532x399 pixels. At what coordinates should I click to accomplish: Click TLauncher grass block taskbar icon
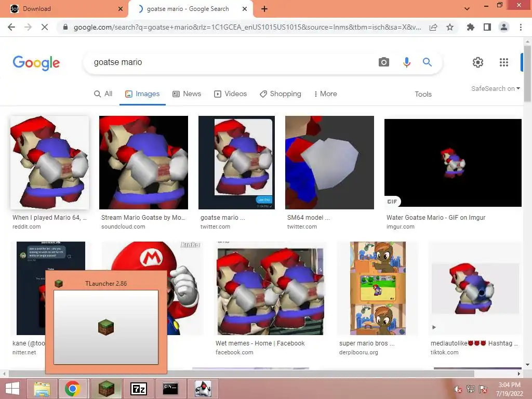(106, 389)
